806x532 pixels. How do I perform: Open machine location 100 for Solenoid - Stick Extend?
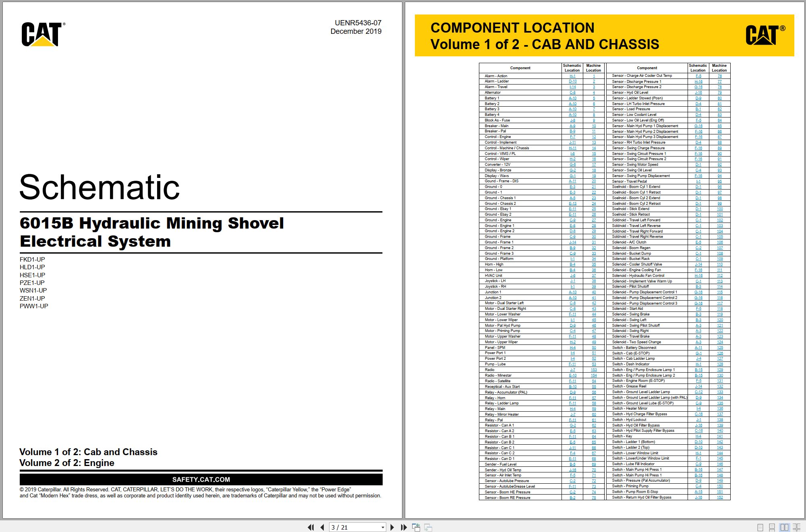click(720, 209)
